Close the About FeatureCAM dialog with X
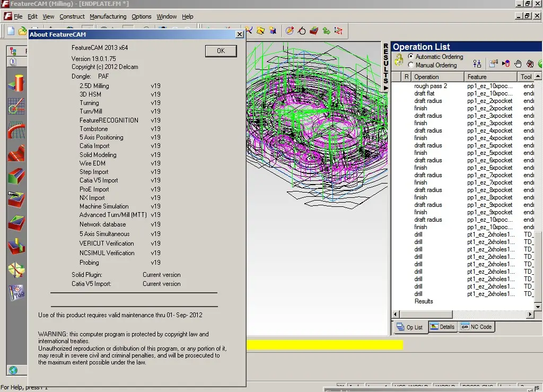 coord(239,34)
